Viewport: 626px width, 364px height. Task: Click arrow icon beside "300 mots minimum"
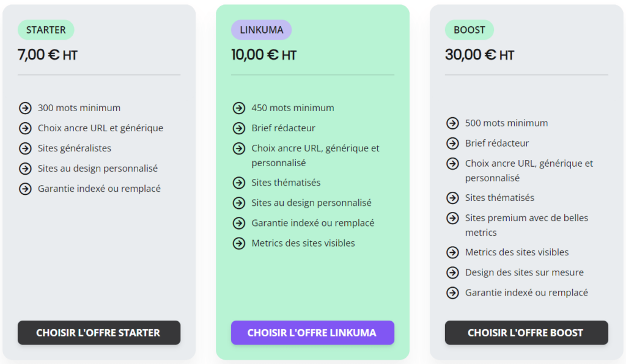coord(25,108)
